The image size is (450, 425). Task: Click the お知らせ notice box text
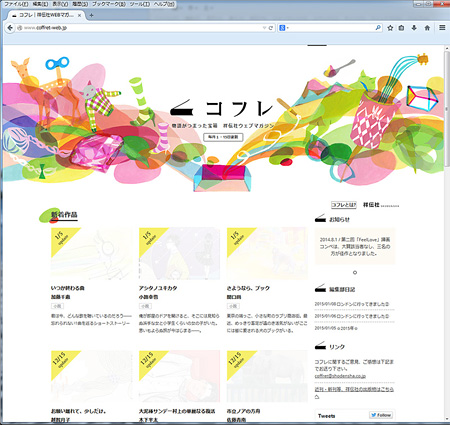(355, 246)
